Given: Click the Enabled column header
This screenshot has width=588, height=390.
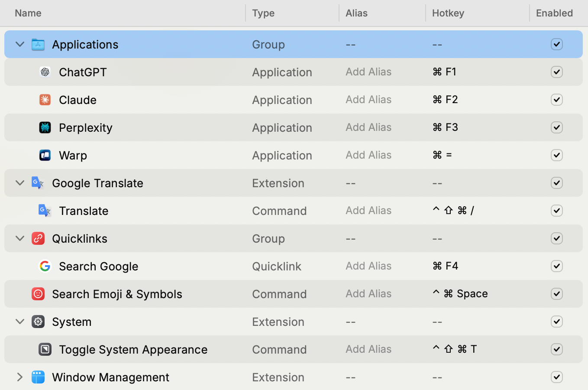Looking at the screenshot, I should [x=554, y=13].
